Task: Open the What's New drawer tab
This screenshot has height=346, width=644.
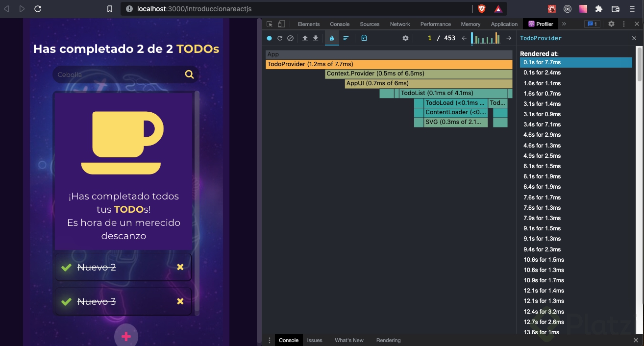Action: pyautogui.click(x=349, y=340)
